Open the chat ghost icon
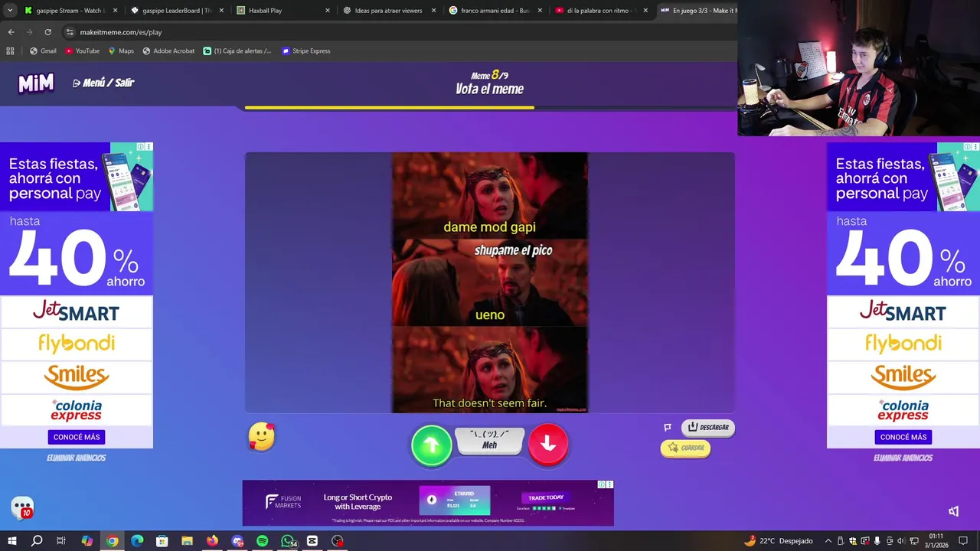The height and width of the screenshot is (551, 980). 22,507
